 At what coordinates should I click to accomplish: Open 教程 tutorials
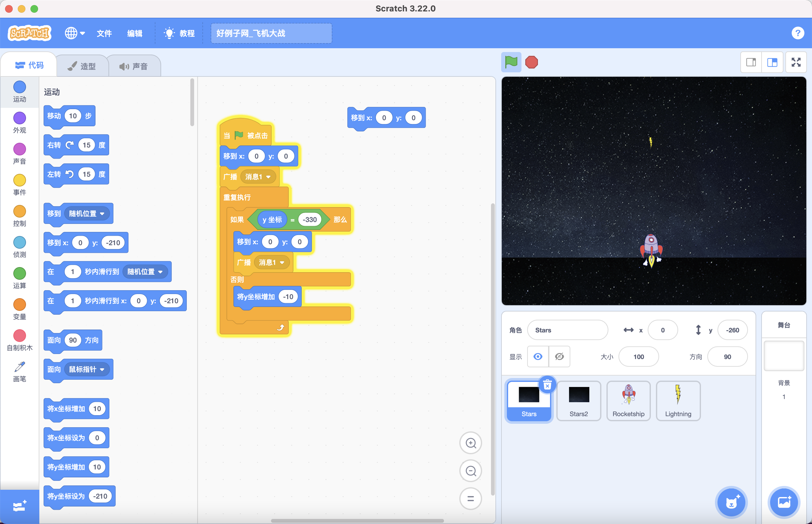coord(179,33)
